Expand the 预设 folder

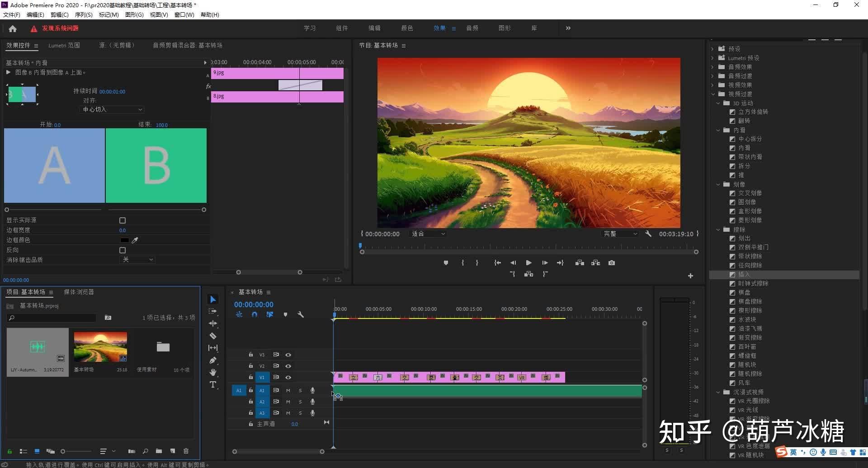(x=712, y=49)
